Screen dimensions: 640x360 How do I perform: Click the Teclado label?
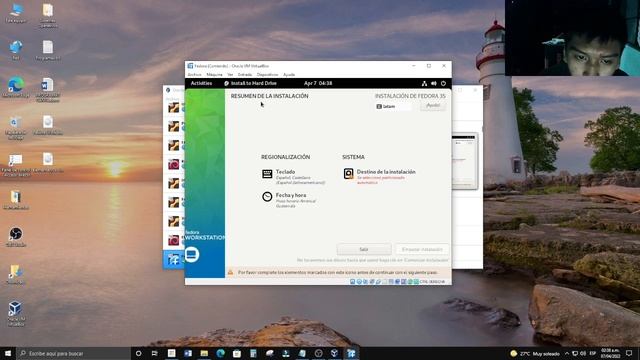point(285,172)
